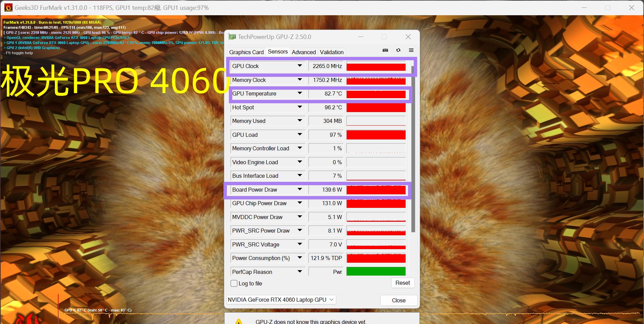Open the Bus Interface Load dropdown
The image size is (644, 324).
(x=300, y=176)
